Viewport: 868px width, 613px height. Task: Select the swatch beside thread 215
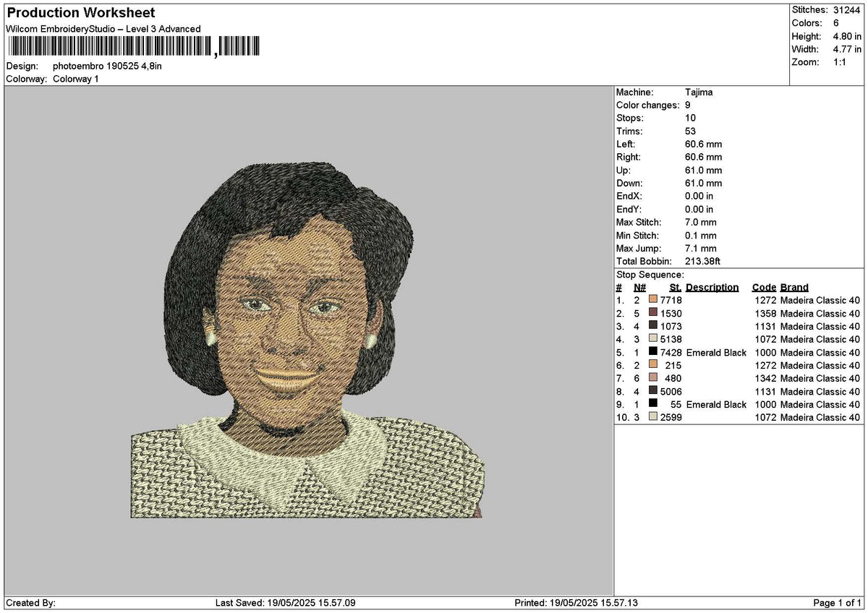point(655,366)
